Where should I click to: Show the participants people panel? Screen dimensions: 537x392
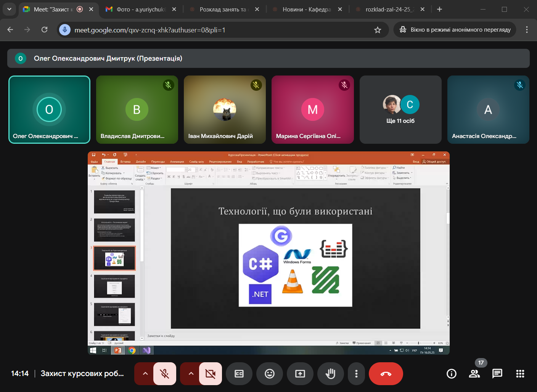(x=474, y=374)
